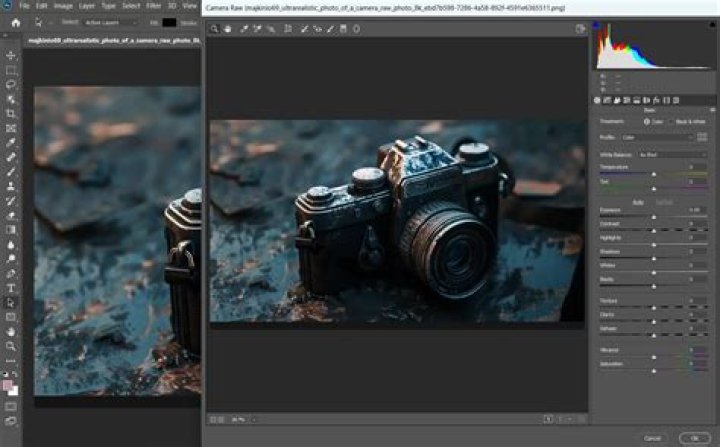Select the Zoom tool in Camera Raw toolbar
The image size is (720, 447).
[214, 29]
